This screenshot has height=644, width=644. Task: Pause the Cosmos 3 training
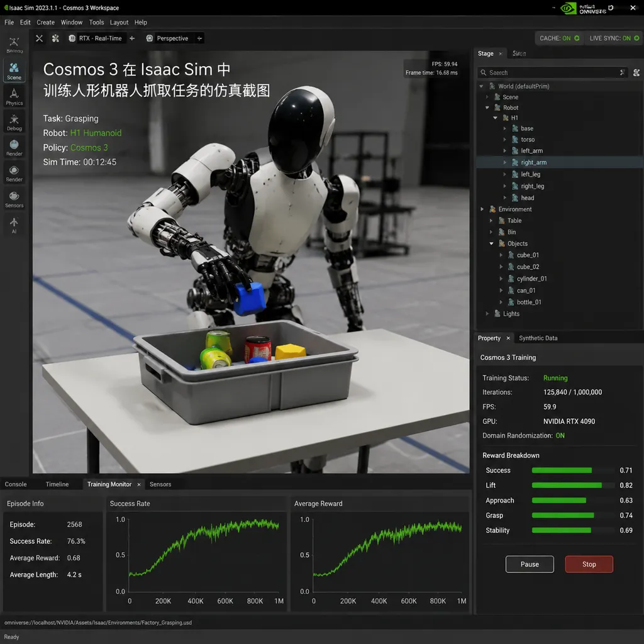click(530, 564)
